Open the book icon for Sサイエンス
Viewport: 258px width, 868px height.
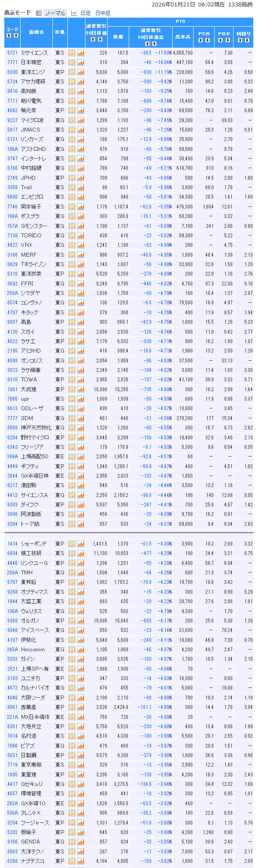click(72, 53)
